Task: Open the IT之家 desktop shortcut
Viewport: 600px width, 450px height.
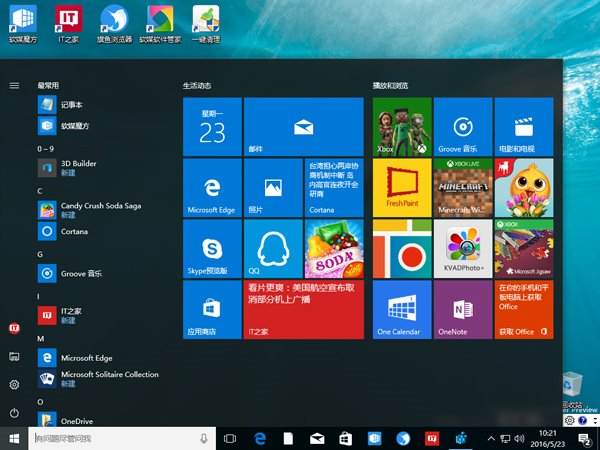Action: click(x=69, y=24)
